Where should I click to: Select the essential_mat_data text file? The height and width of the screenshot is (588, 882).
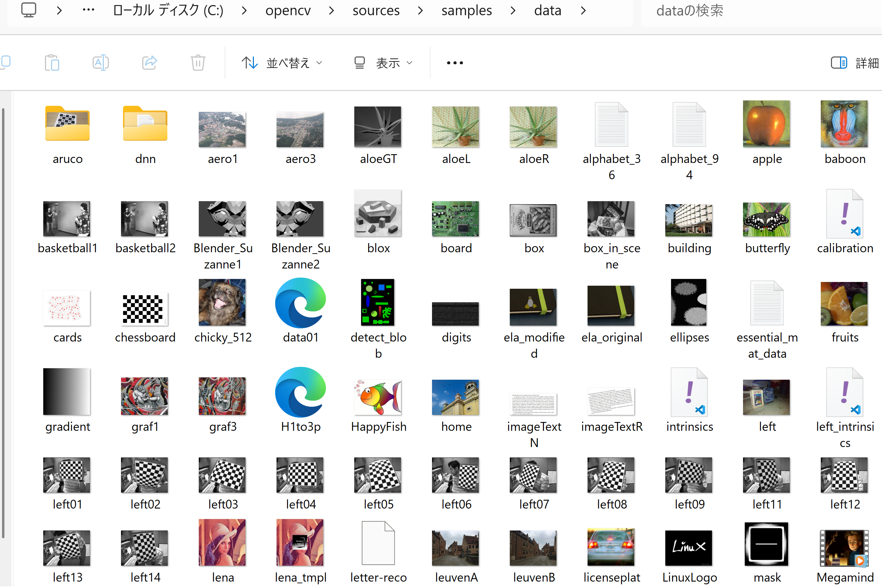click(x=766, y=303)
